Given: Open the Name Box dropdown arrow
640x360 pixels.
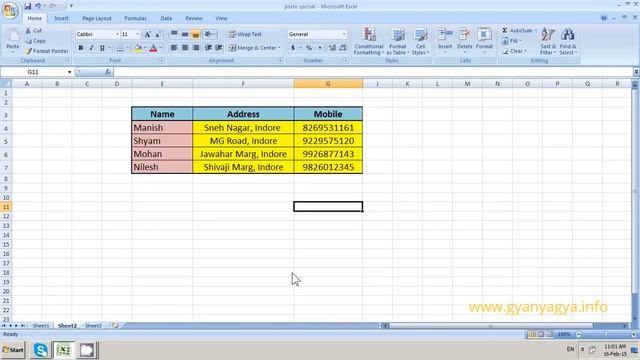Looking at the screenshot, I should 69,72.
